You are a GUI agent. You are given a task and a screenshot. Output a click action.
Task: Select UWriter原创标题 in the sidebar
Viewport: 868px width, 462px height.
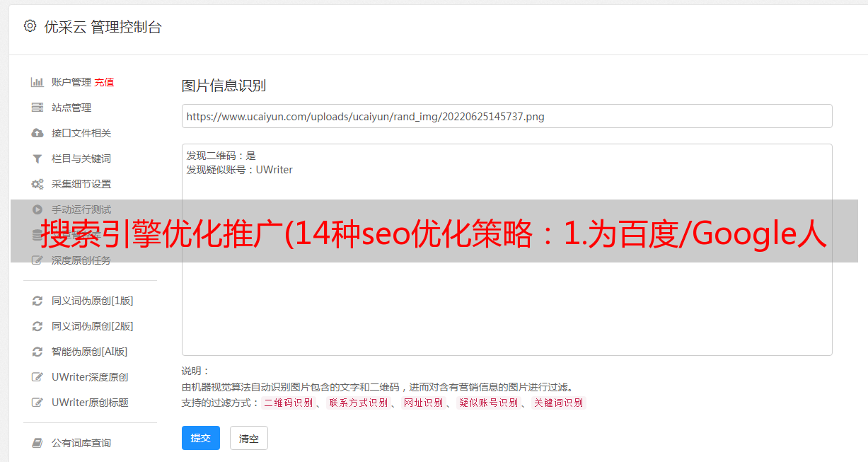pos(90,403)
